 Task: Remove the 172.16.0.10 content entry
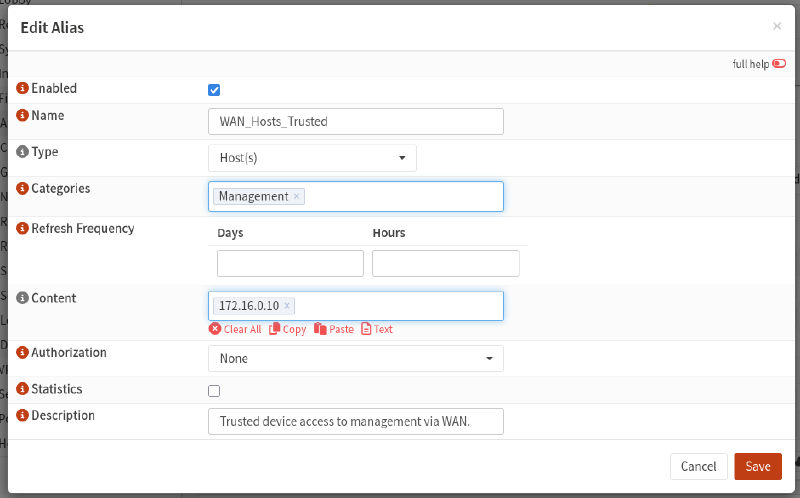287,305
